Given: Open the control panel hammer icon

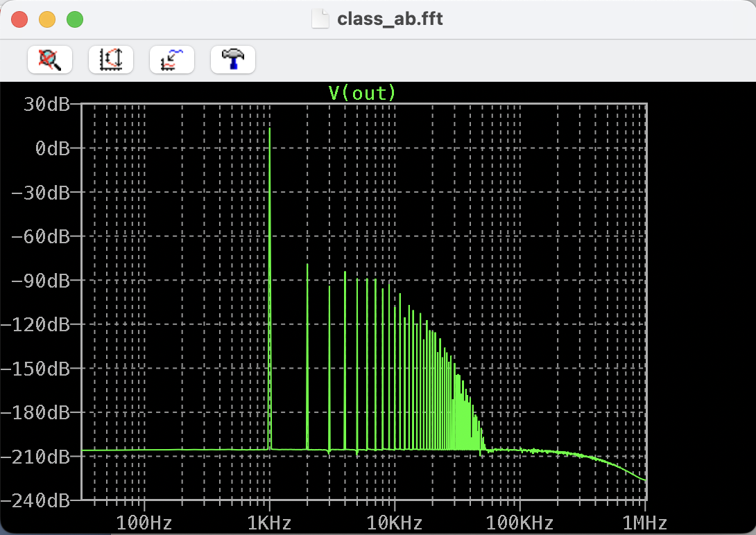Looking at the screenshot, I should [233, 60].
